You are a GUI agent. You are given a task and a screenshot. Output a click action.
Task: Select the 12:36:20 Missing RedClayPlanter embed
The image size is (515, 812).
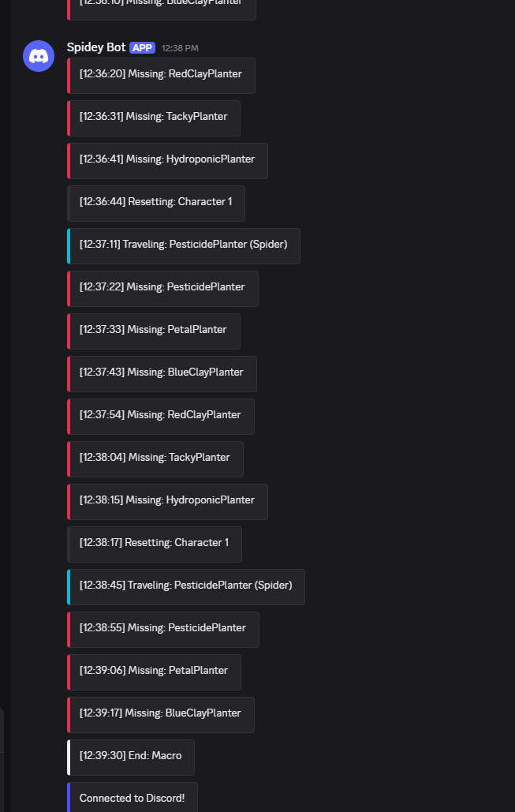pyautogui.click(x=161, y=74)
